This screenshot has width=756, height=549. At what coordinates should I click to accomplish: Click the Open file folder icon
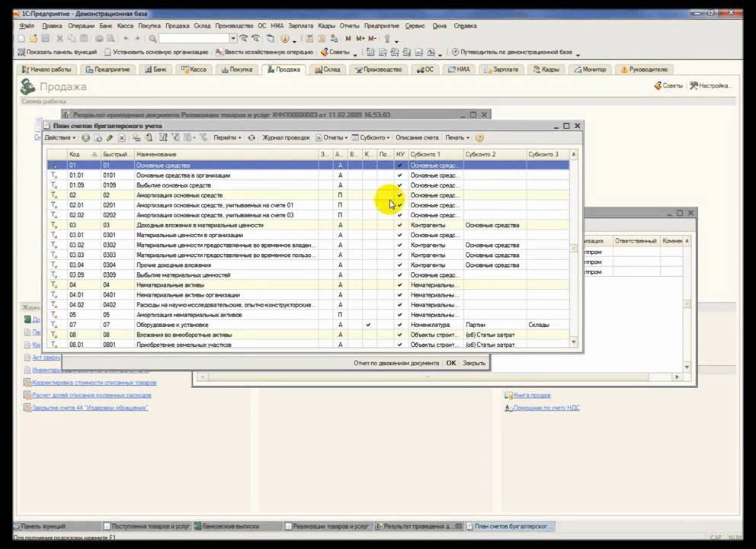34,39
